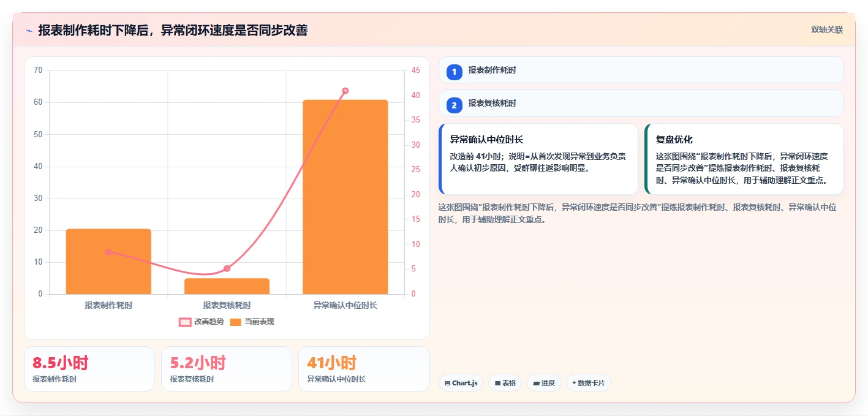Click the 表格 tag chip
The height and width of the screenshot is (416, 868).
point(505,383)
